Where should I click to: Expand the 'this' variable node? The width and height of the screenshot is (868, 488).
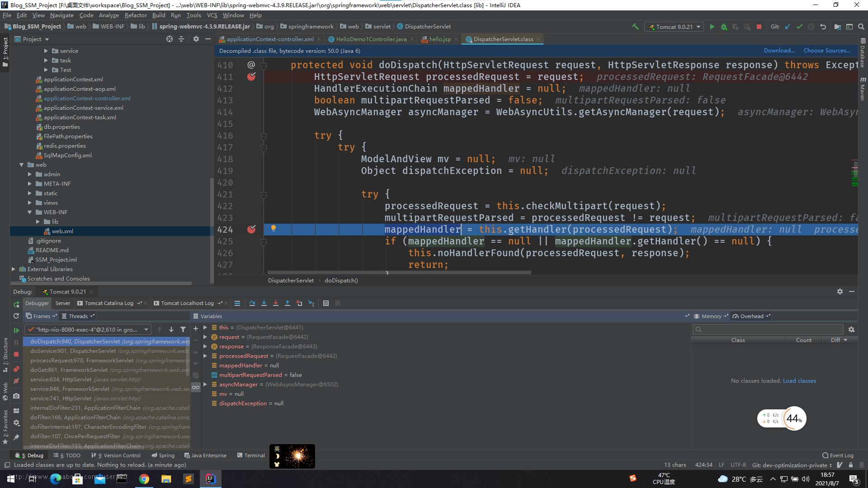205,328
